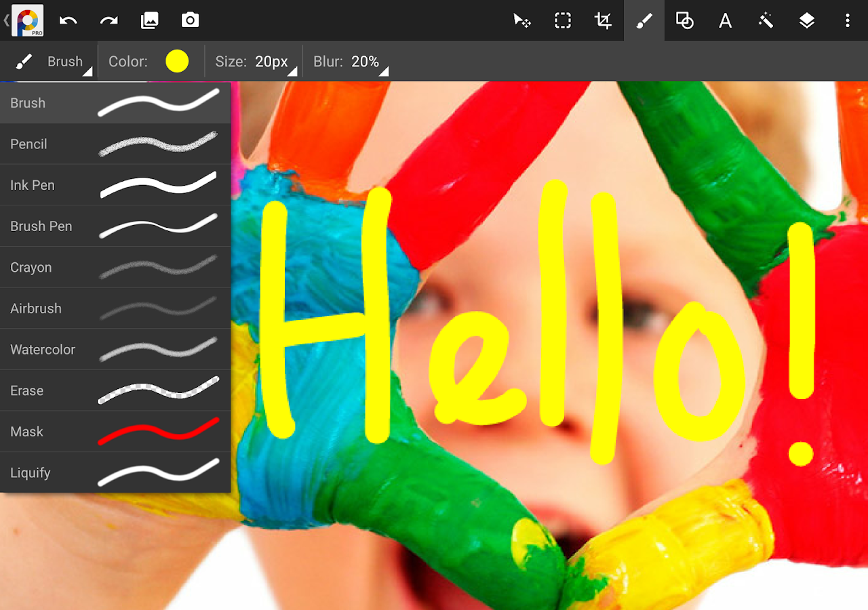The width and height of the screenshot is (868, 610).
Task: Choose the dashed selection tool
Action: coord(562,20)
